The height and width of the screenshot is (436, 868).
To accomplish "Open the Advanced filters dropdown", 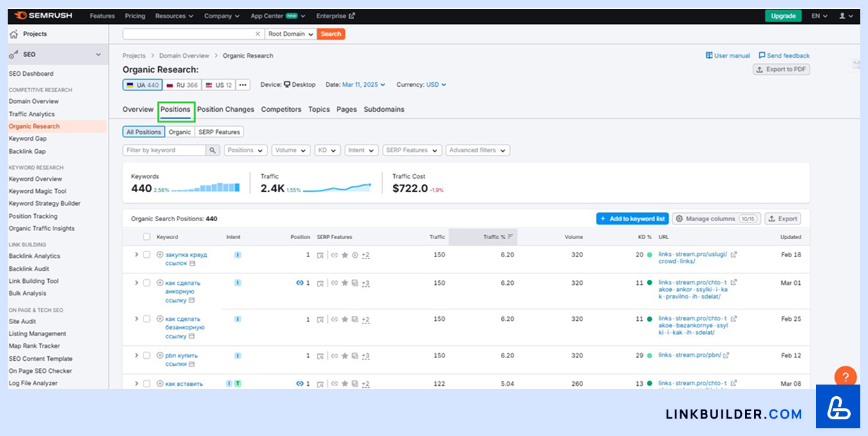I will 477,150.
